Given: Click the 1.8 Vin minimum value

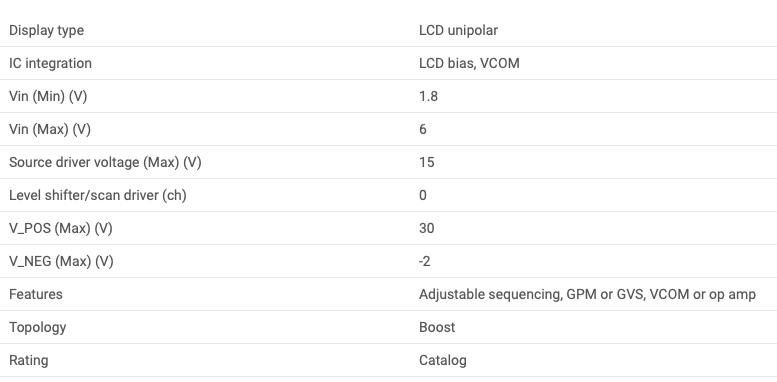Looking at the screenshot, I should coord(429,96).
